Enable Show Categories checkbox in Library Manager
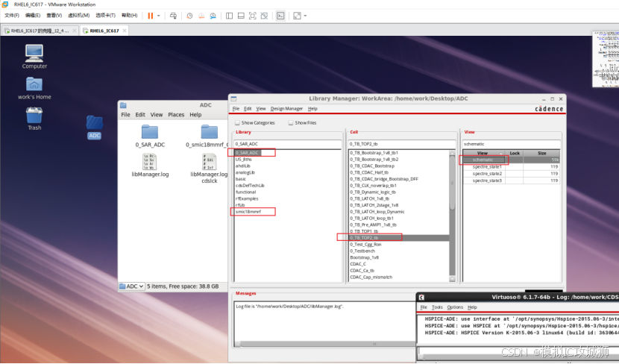The width and height of the screenshot is (619, 364). [x=237, y=123]
